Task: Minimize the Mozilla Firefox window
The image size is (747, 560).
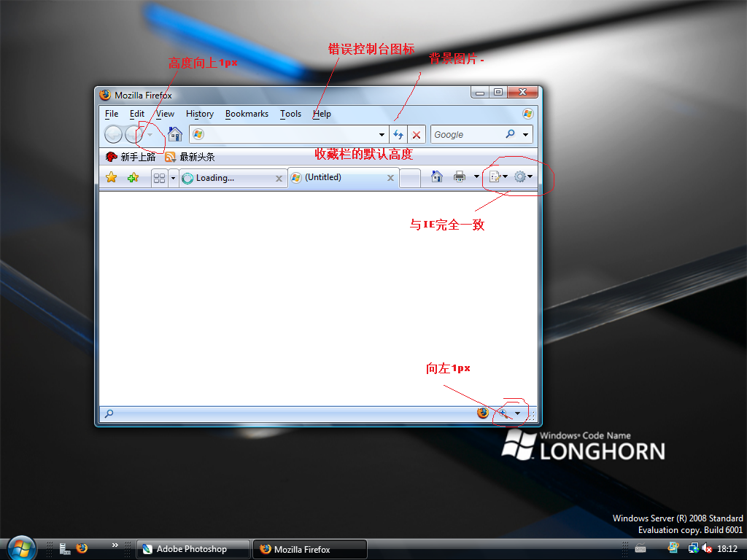Action: [x=480, y=93]
